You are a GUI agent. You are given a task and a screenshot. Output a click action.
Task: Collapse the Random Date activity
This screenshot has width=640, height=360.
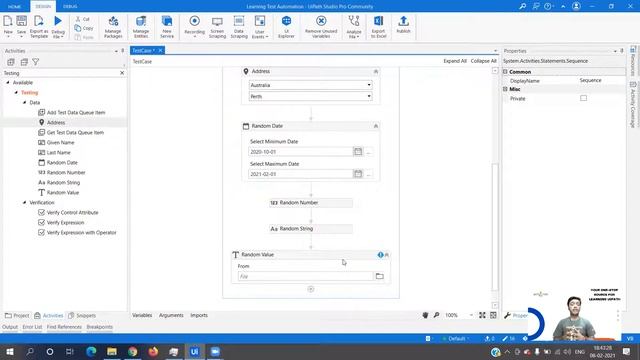click(x=376, y=126)
